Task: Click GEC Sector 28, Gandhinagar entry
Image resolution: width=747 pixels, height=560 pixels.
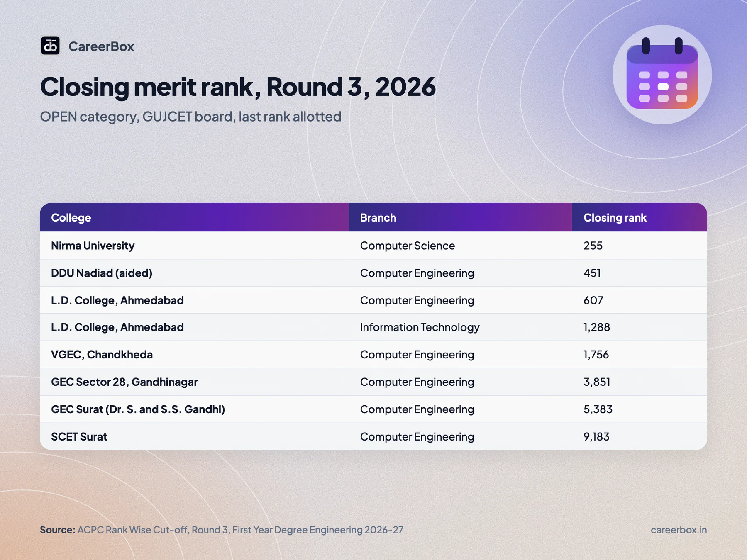Action: point(124,382)
